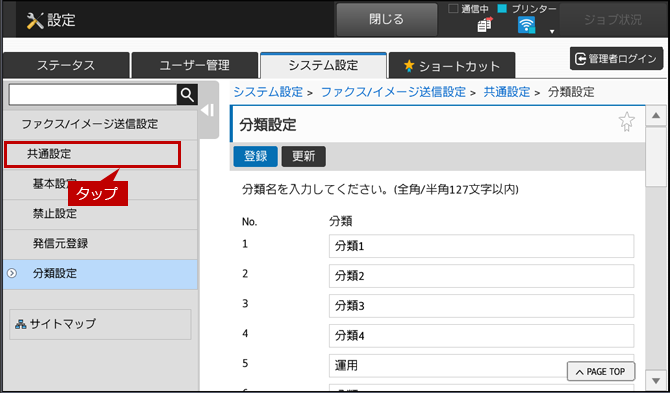Open 禁止設定 in the sidebar

[100, 214]
